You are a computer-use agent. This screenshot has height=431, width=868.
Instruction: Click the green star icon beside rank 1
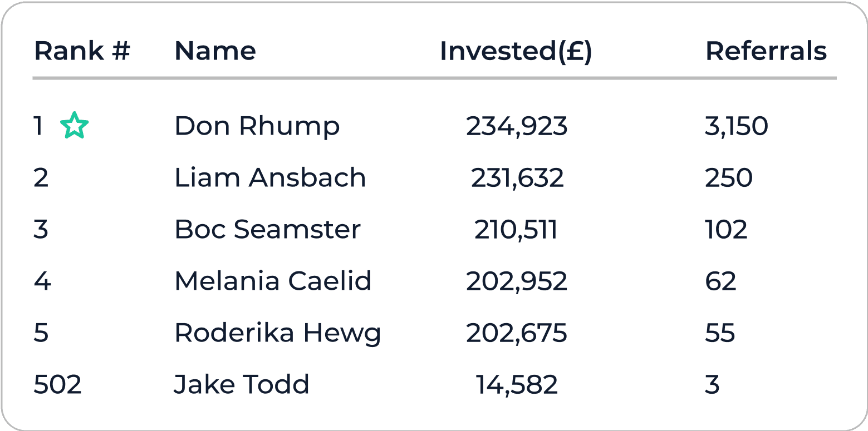pos(74,125)
